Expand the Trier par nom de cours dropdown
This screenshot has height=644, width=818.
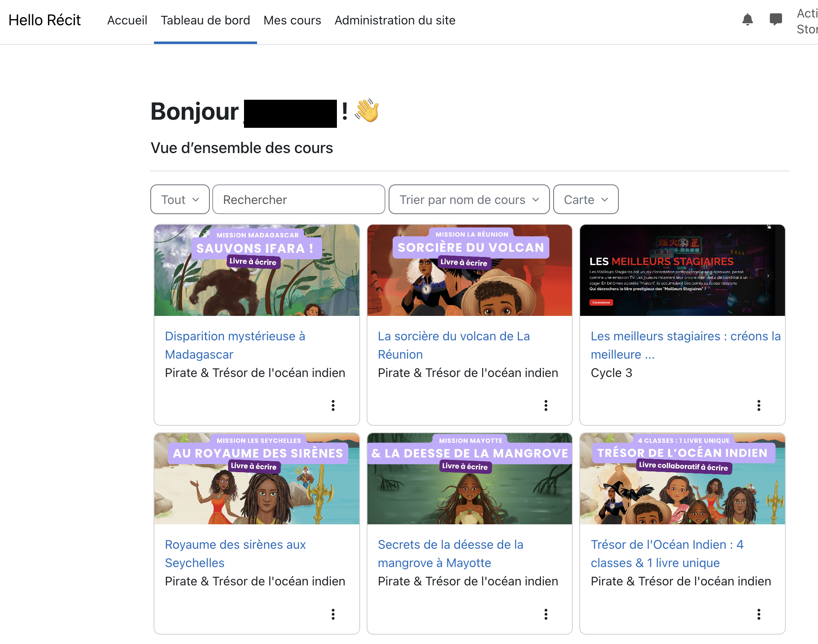(469, 199)
